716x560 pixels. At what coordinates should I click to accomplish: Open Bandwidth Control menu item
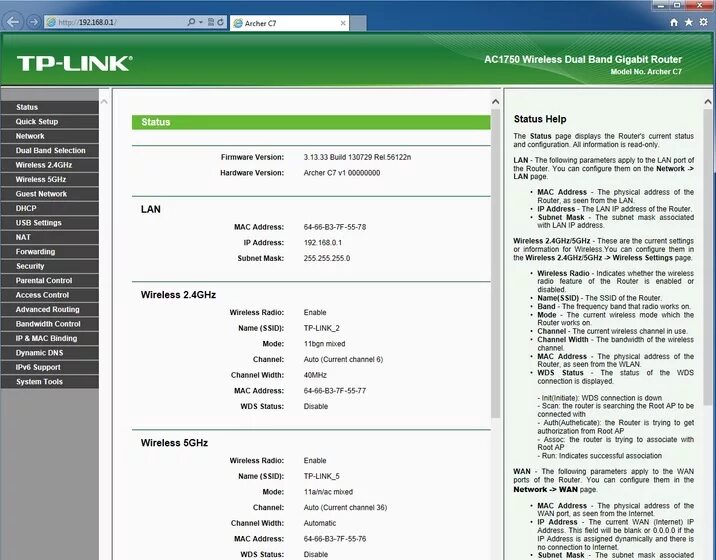[49, 324]
